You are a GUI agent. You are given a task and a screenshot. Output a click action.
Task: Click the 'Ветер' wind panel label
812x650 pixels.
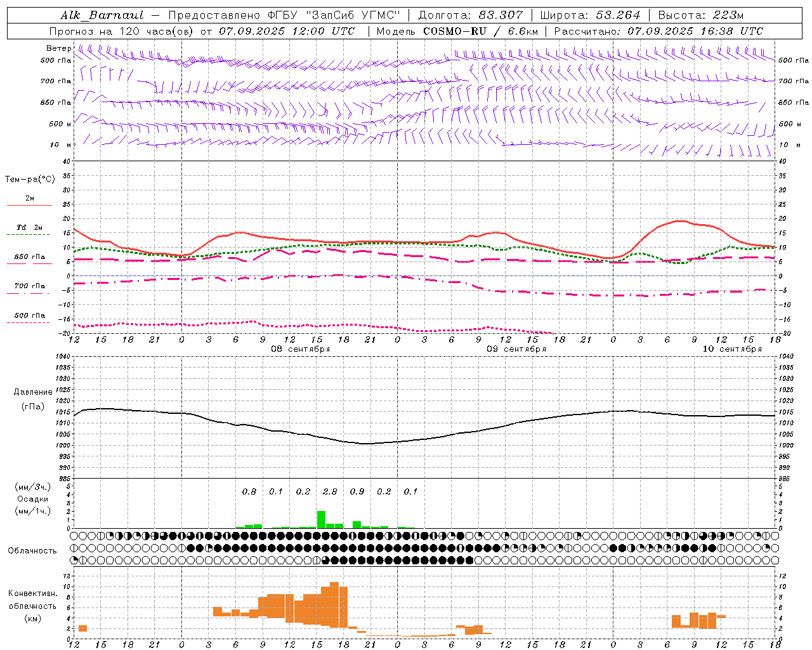tap(59, 48)
